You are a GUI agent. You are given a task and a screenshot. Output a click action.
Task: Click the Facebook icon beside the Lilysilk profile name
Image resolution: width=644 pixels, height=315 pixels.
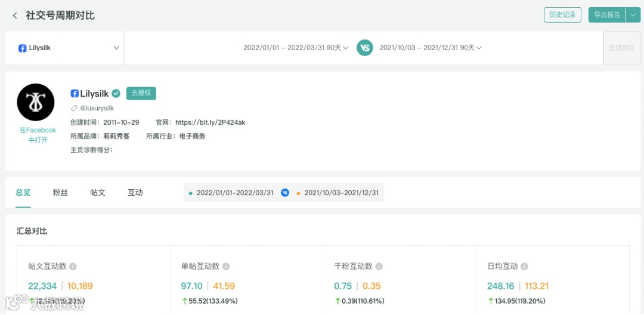point(75,94)
